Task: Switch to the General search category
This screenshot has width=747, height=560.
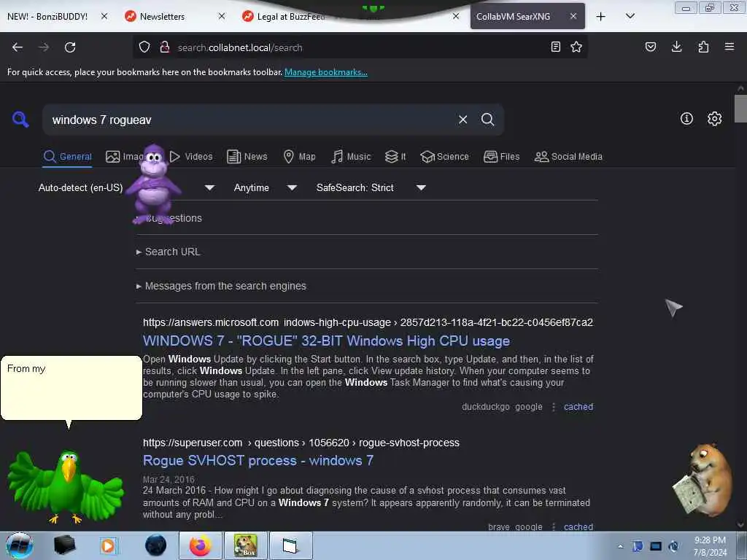Action: tap(67, 157)
